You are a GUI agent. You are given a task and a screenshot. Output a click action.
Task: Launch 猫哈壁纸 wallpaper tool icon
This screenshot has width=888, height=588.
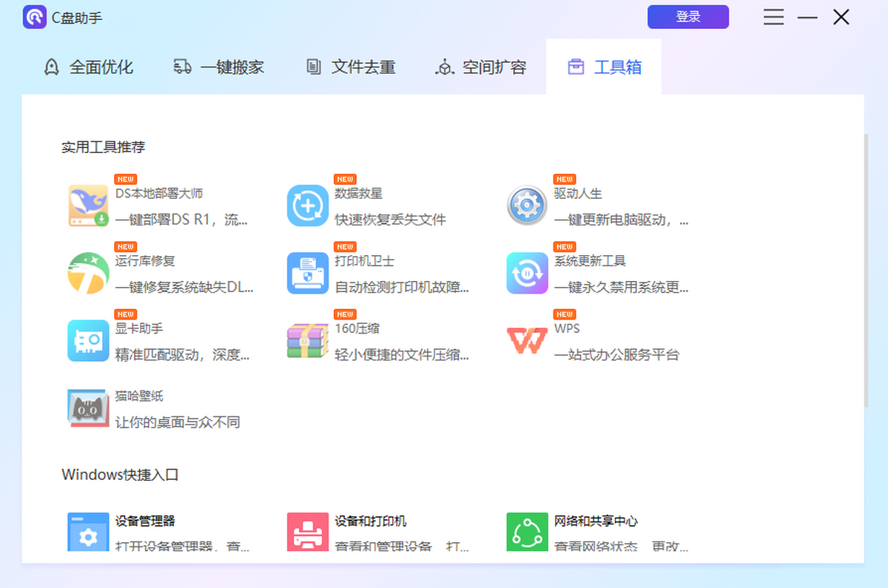88,408
